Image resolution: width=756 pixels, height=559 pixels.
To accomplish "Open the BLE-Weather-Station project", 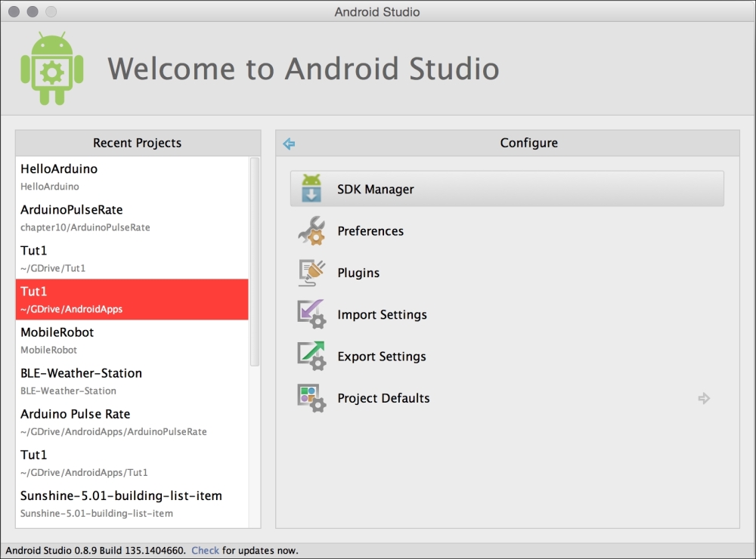I will tap(132, 381).
